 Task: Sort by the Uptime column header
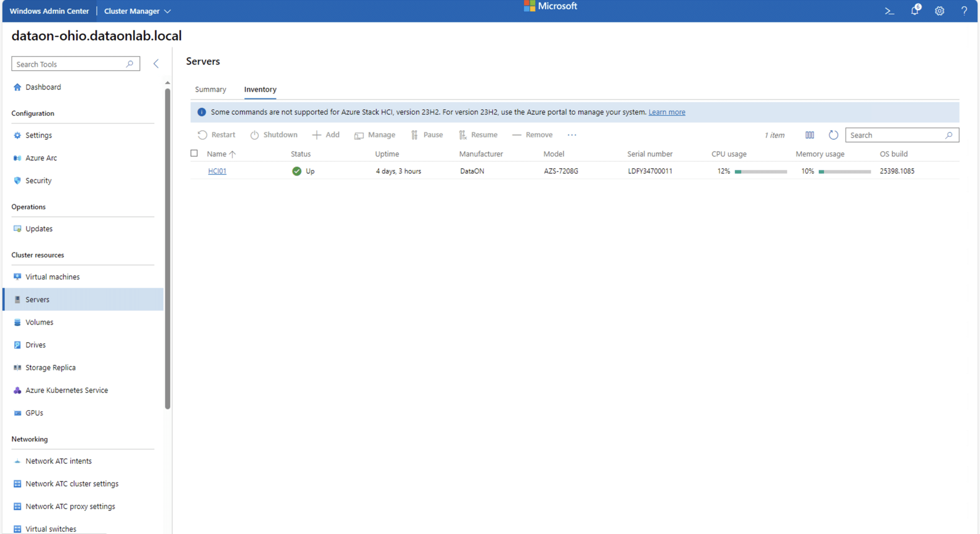387,154
